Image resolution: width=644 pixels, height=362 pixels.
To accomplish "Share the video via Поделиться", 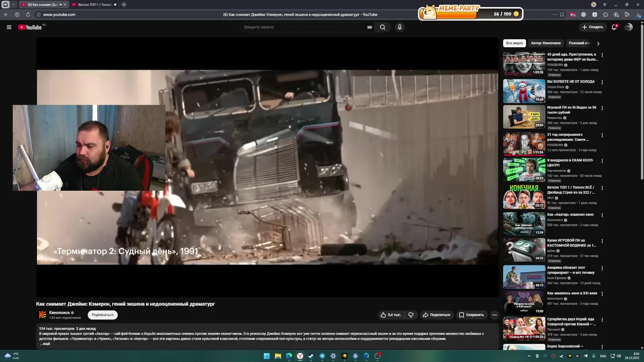I will [x=436, y=315].
